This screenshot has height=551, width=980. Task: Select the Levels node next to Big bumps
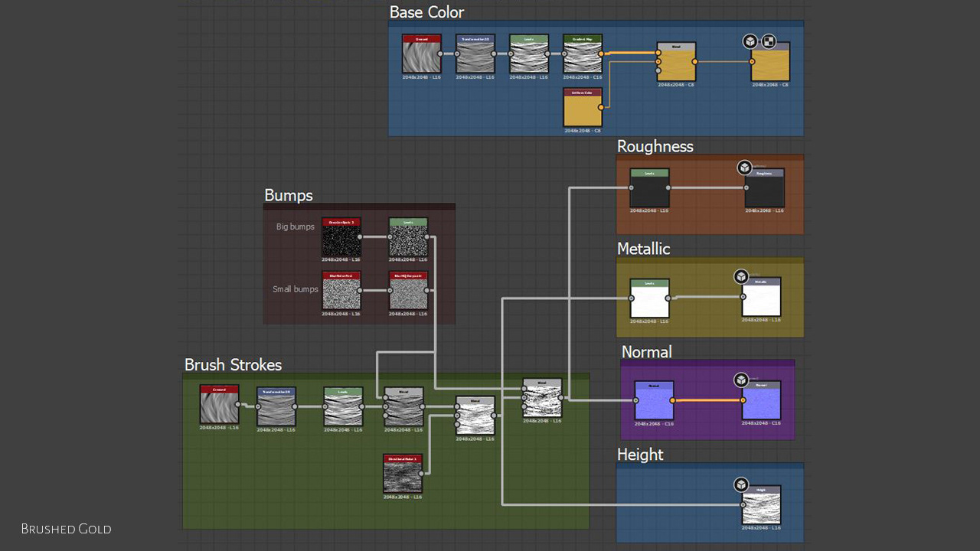(x=408, y=237)
